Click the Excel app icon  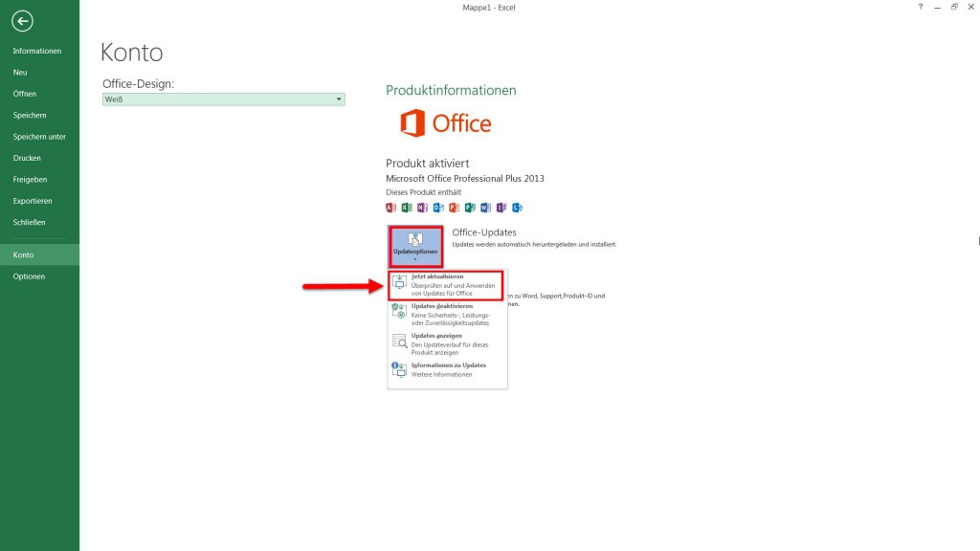[x=406, y=207]
